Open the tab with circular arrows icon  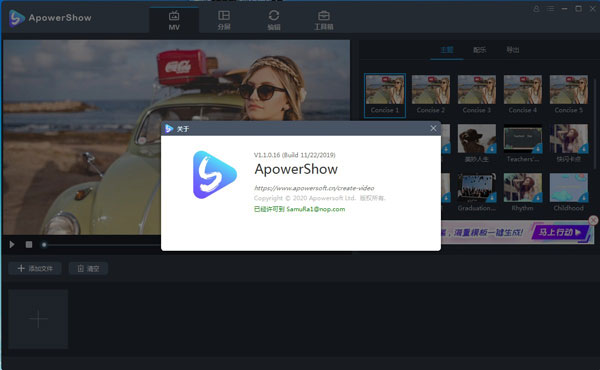click(x=274, y=20)
